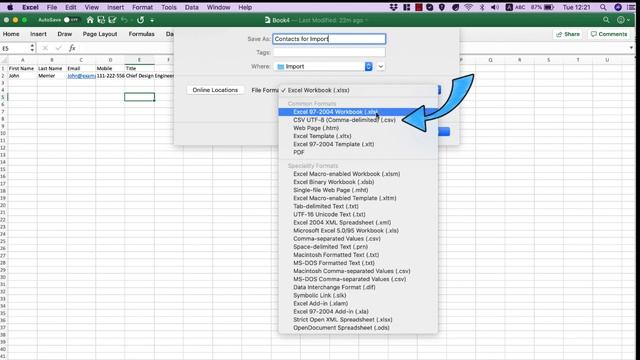Open the Edit menu

pyautogui.click(x=71, y=7)
